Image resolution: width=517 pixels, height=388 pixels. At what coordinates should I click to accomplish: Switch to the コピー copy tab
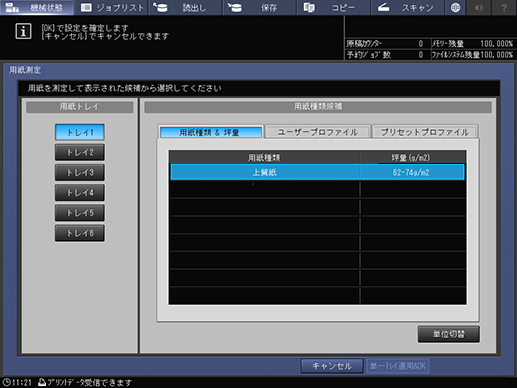coord(333,7)
